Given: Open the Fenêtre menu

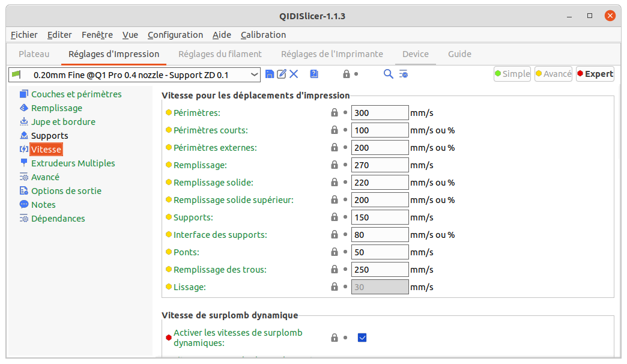Looking at the screenshot, I should coord(97,35).
